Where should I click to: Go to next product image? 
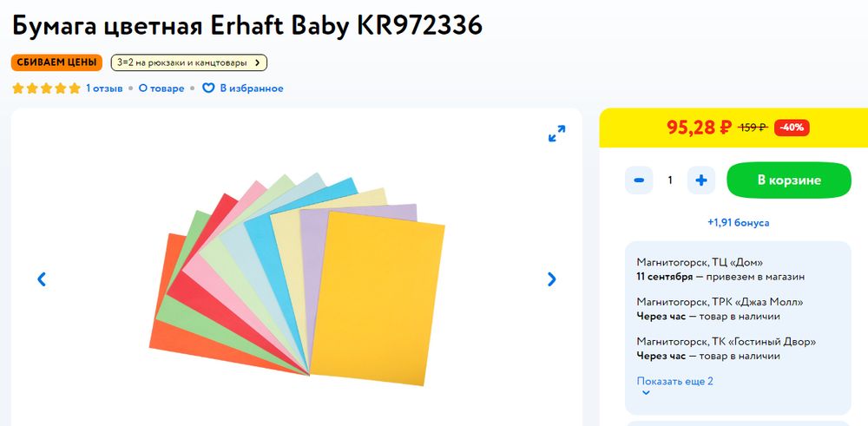point(552,279)
